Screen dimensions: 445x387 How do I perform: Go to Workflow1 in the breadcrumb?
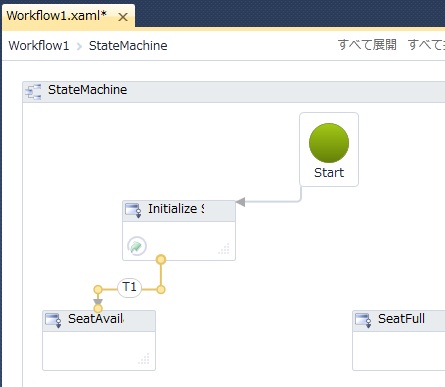[39, 46]
